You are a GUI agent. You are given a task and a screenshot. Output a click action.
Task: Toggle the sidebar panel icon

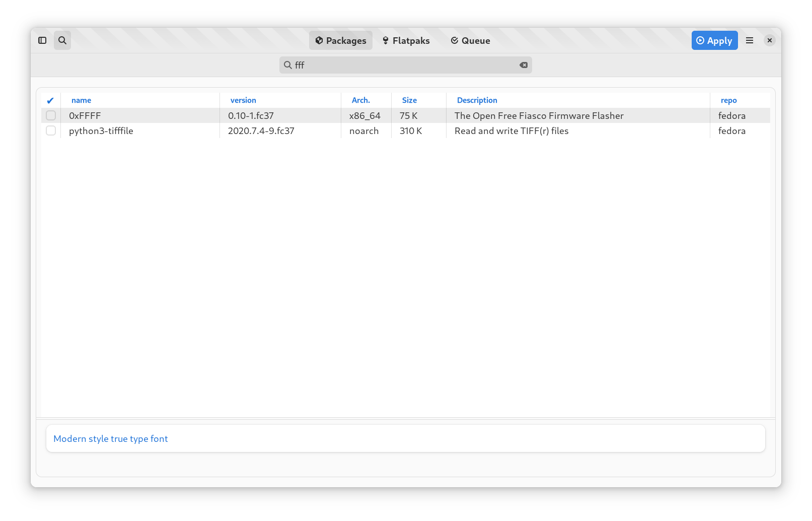click(x=42, y=40)
